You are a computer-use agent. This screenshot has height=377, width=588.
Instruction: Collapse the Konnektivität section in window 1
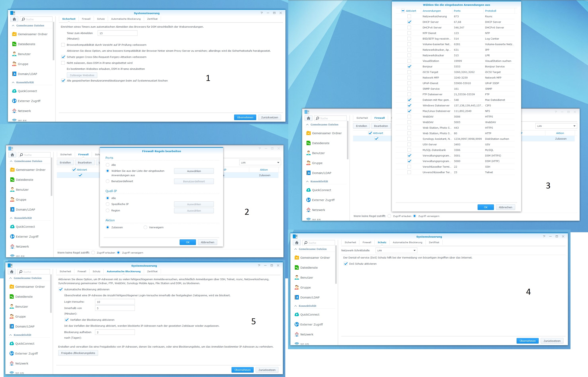click(x=13, y=83)
